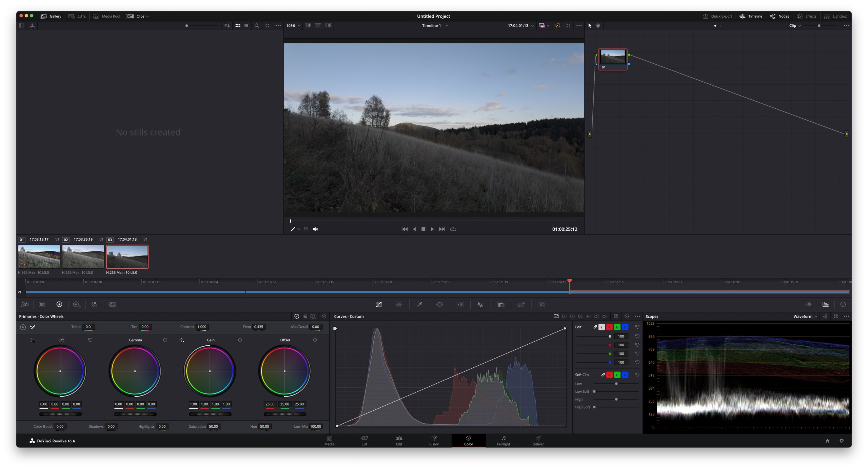The width and height of the screenshot is (868, 469).
Task: Open the Blur and Sharpen palette
Action: pos(480,304)
